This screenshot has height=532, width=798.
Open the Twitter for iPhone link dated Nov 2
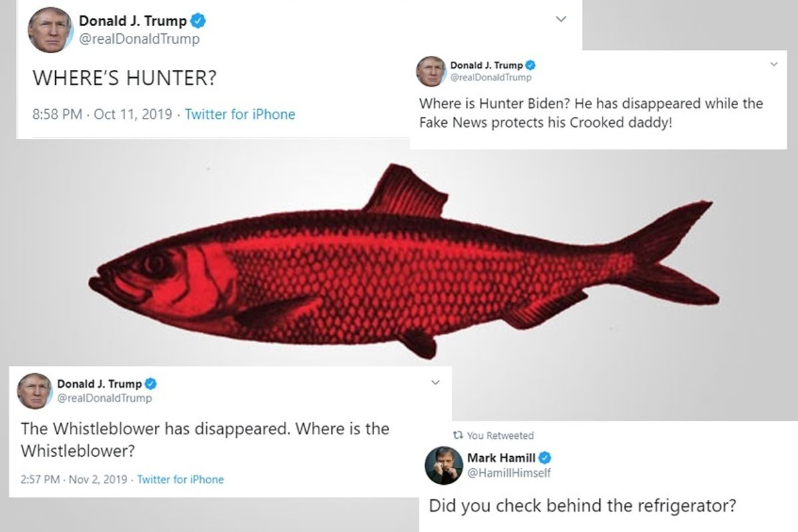pos(180,479)
